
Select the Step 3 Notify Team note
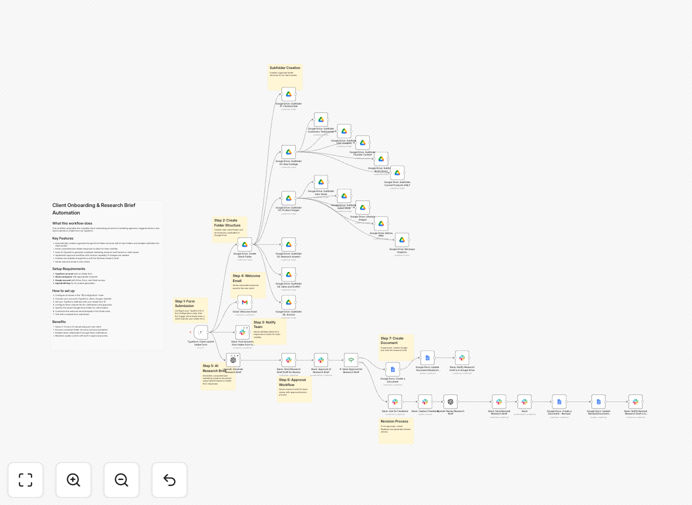coord(269,332)
